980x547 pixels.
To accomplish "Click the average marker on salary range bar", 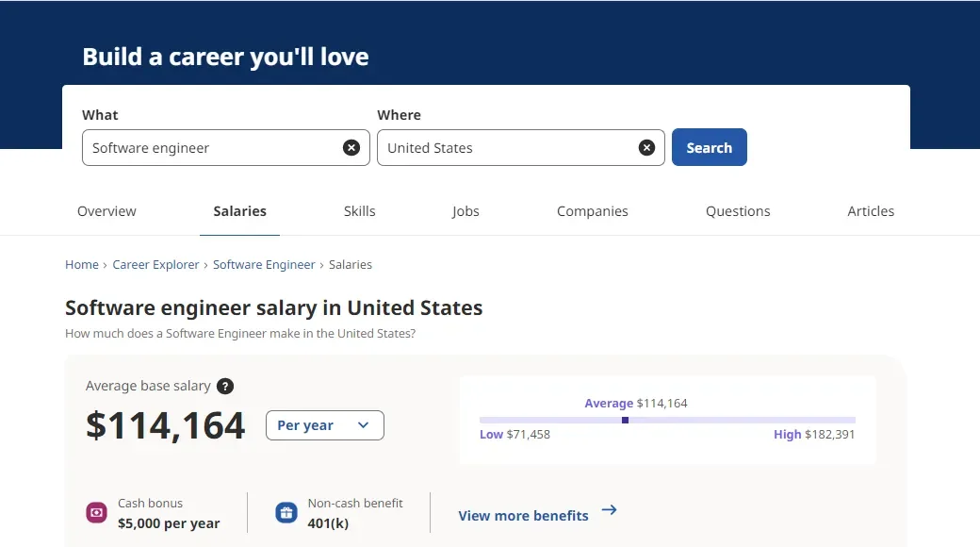I will (x=625, y=420).
